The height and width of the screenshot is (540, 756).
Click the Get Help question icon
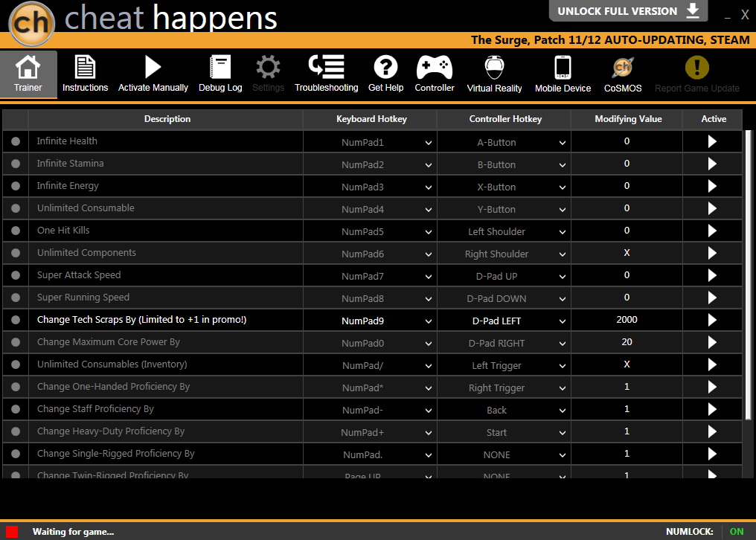point(385,67)
